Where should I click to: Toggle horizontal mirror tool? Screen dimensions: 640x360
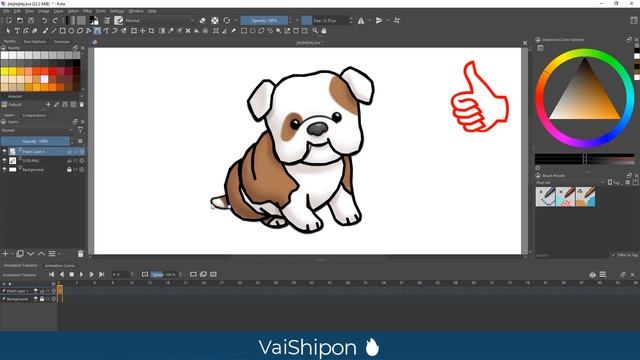coord(361,20)
